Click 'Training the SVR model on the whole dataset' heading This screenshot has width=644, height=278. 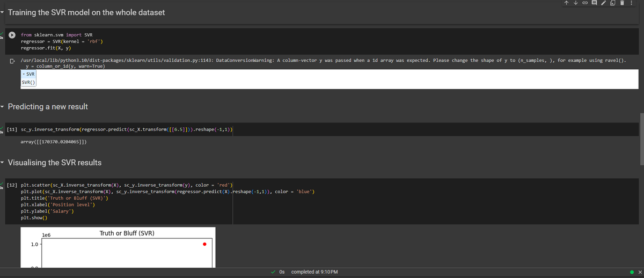[x=86, y=12]
